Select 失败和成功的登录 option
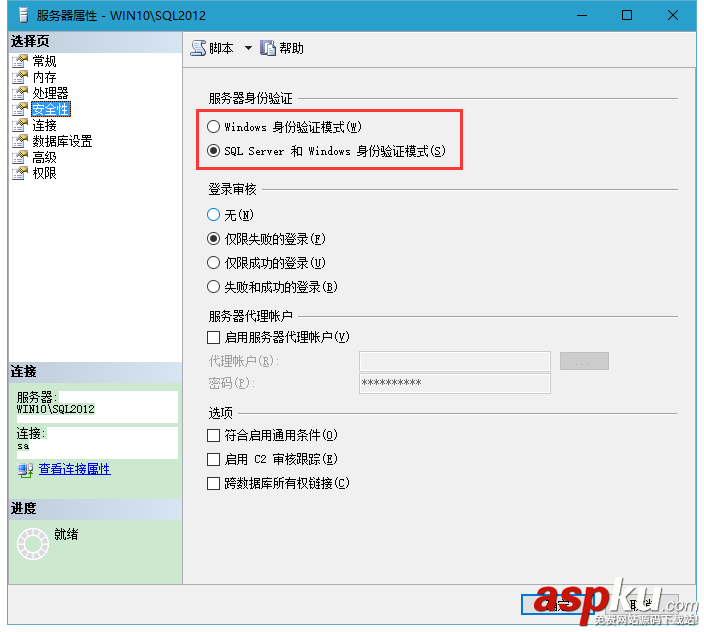The height and width of the screenshot is (632, 704). 213,286
